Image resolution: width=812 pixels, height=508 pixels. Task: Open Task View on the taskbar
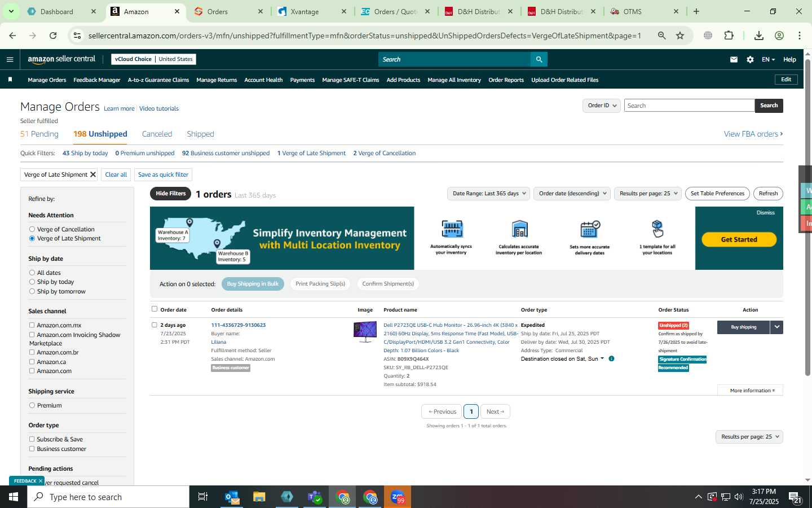pos(203,497)
